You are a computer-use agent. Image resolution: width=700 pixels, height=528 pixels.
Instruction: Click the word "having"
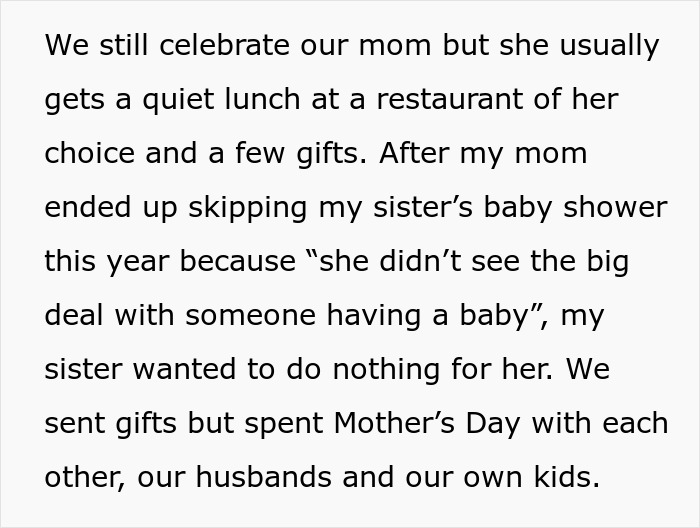coord(364,316)
